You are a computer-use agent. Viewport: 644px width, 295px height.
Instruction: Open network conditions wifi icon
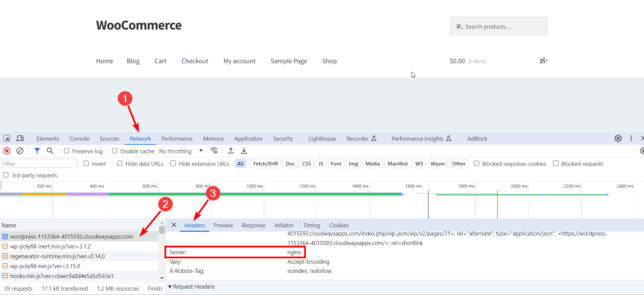(x=214, y=151)
